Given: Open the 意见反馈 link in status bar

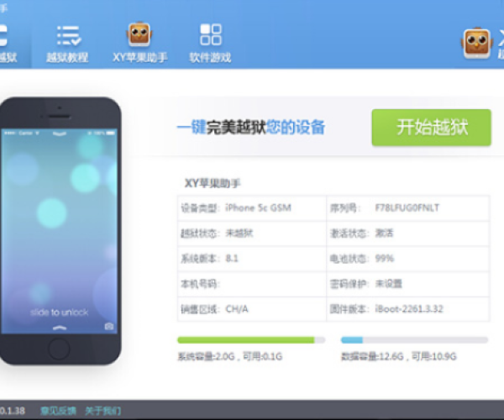Looking at the screenshot, I should 58,411.
